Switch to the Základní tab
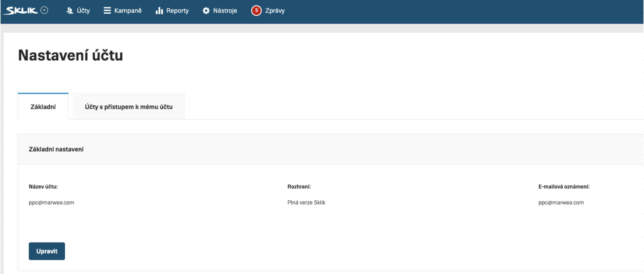 tap(43, 106)
